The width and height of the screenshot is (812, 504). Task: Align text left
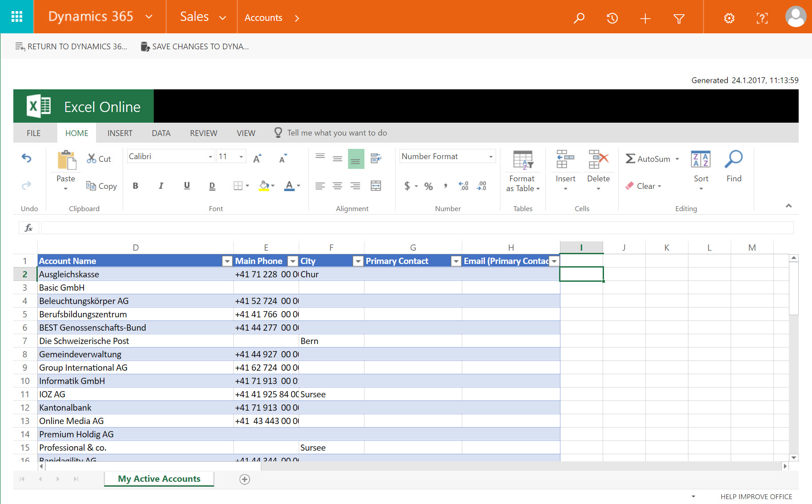[x=320, y=186]
